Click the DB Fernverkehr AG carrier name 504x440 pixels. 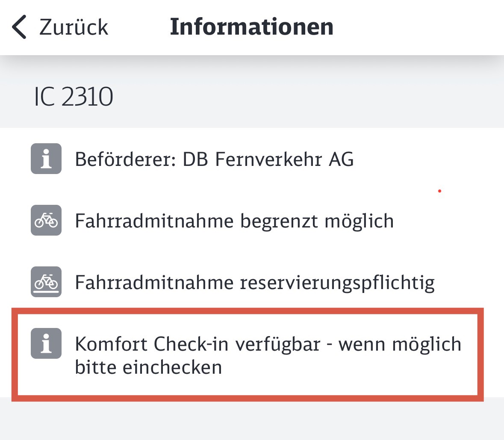[268, 159]
